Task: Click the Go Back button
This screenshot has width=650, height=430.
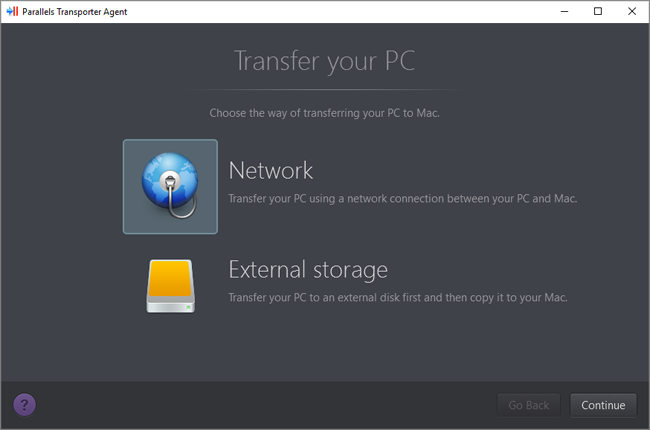Action: tap(529, 405)
